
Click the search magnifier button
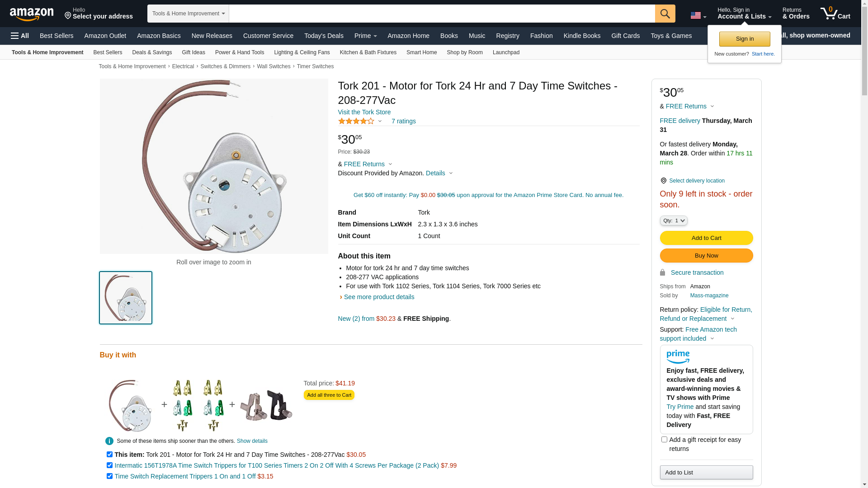click(x=665, y=14)
